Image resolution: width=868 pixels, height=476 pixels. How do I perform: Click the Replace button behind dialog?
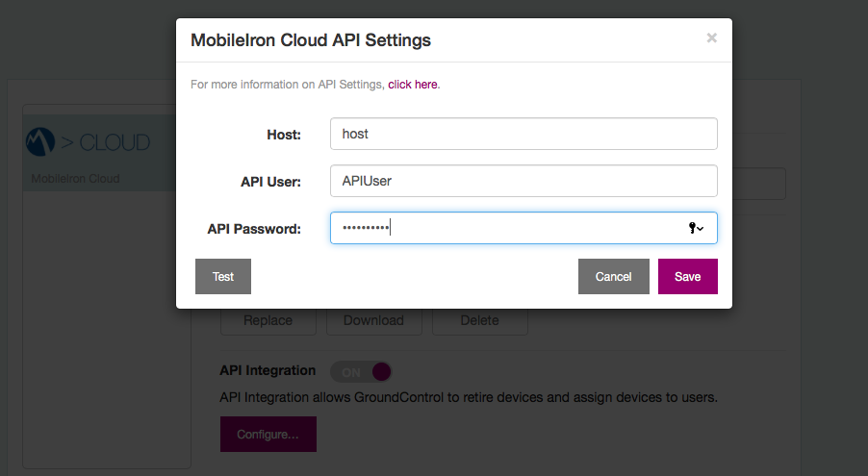(268, 321)
